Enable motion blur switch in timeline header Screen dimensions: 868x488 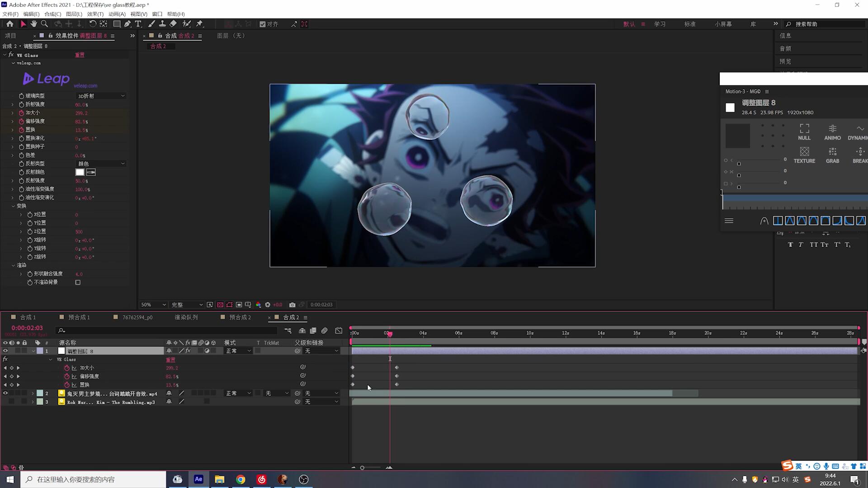point(324,331)
